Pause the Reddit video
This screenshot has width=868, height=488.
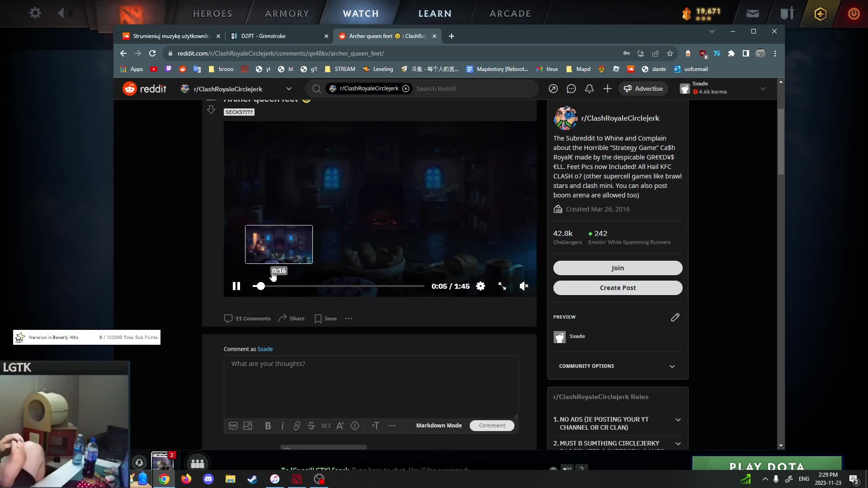[x=236, y=286]
